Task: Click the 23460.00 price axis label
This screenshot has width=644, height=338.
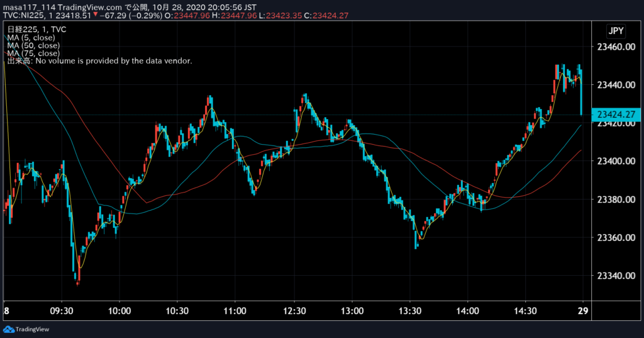Action: tap(616, 47)
